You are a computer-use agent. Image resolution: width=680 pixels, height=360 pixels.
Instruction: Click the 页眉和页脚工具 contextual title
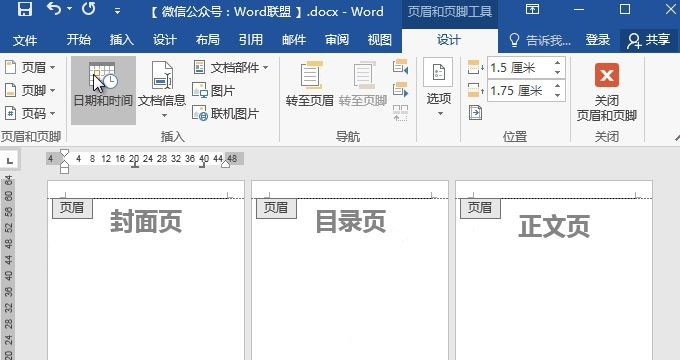(x=450, y=11)
